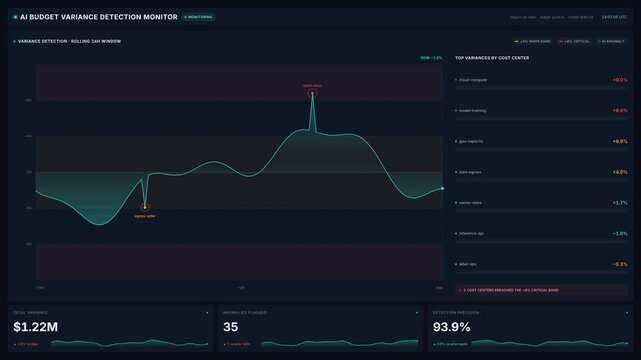Click the vs prior cycle delta under Detection Precision
The image size is (641, 360).
coord(450,344)
